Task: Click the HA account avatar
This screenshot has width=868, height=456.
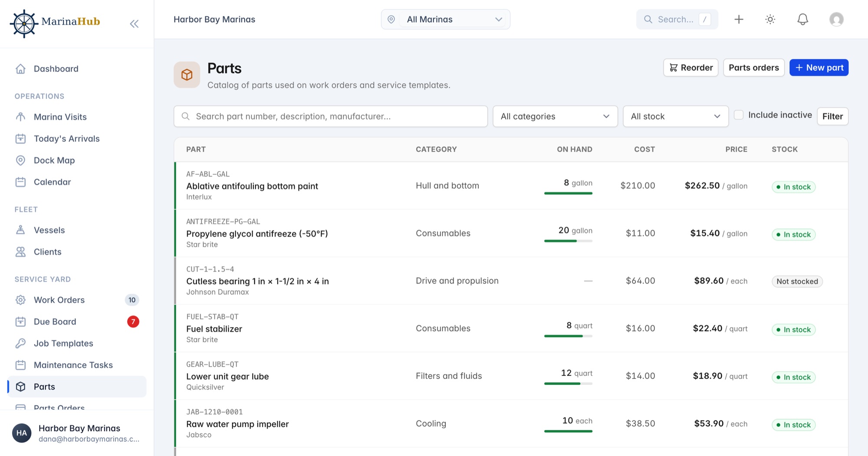Action: 22,433
